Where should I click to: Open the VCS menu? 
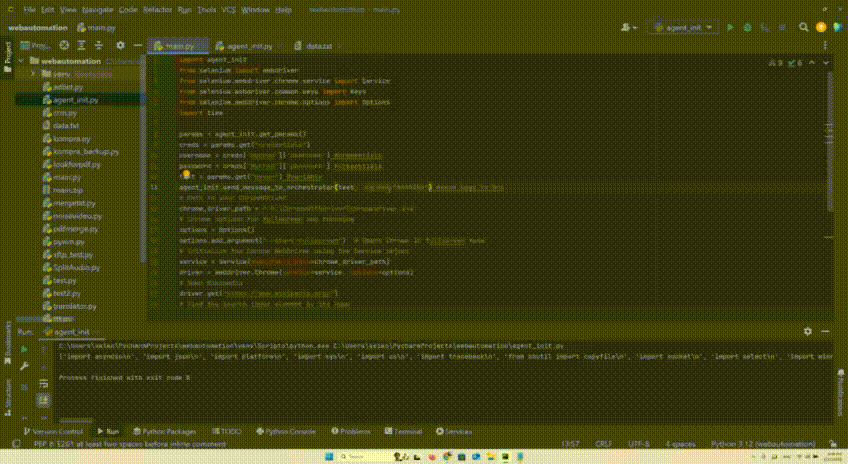pos(228,10)
